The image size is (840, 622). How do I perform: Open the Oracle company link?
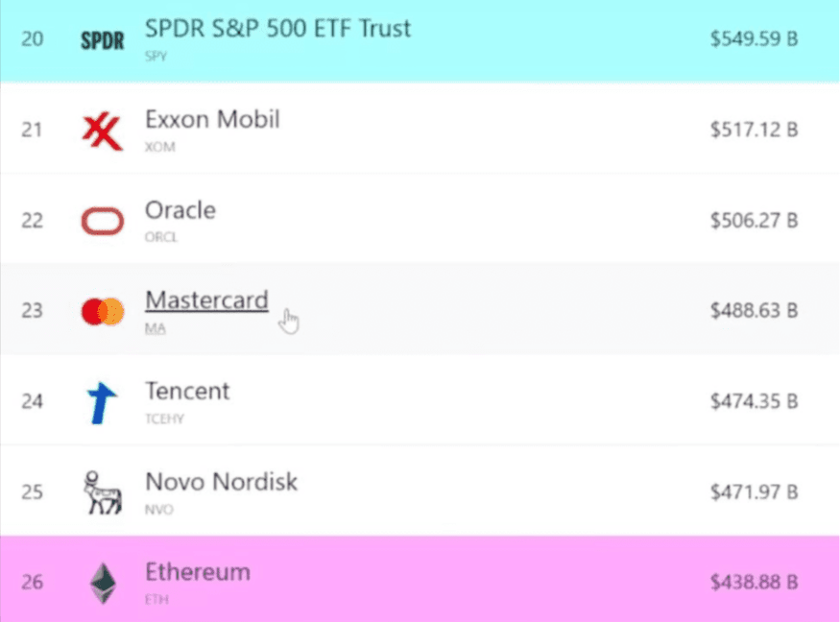pos(180,210)
